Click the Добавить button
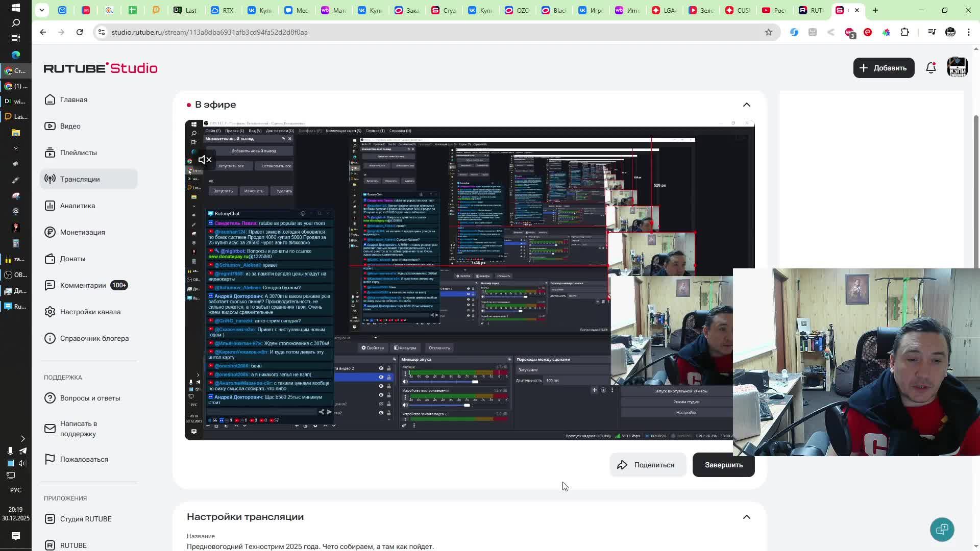 [x=883, y=68]
